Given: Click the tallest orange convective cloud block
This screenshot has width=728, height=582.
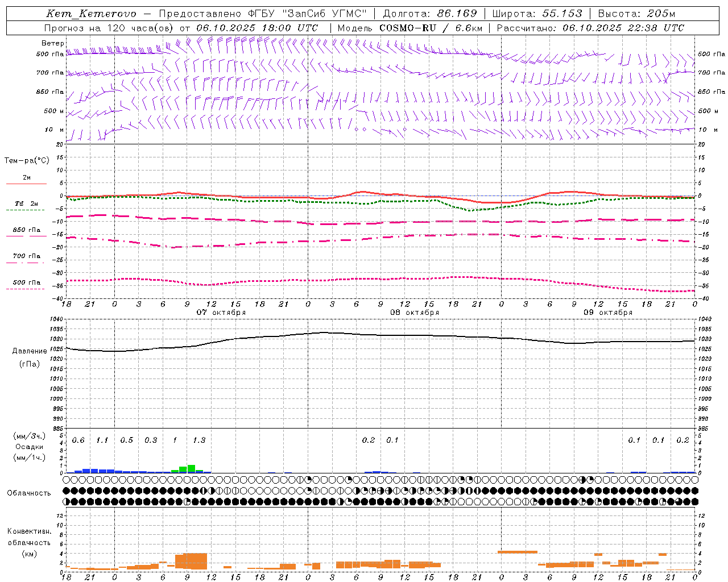Looking at the screenshot, I should pos(195,561).
